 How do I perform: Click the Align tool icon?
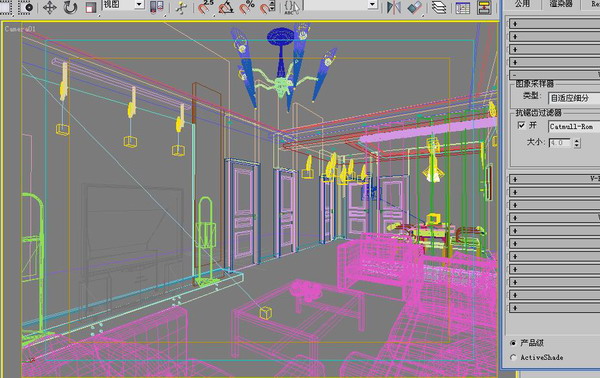point(414,7)
